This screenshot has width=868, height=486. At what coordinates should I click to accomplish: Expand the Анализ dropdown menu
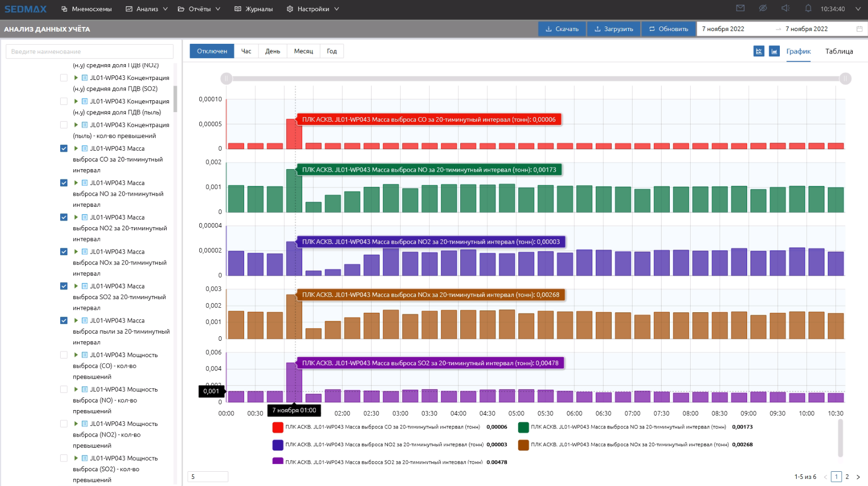(147, 9)
